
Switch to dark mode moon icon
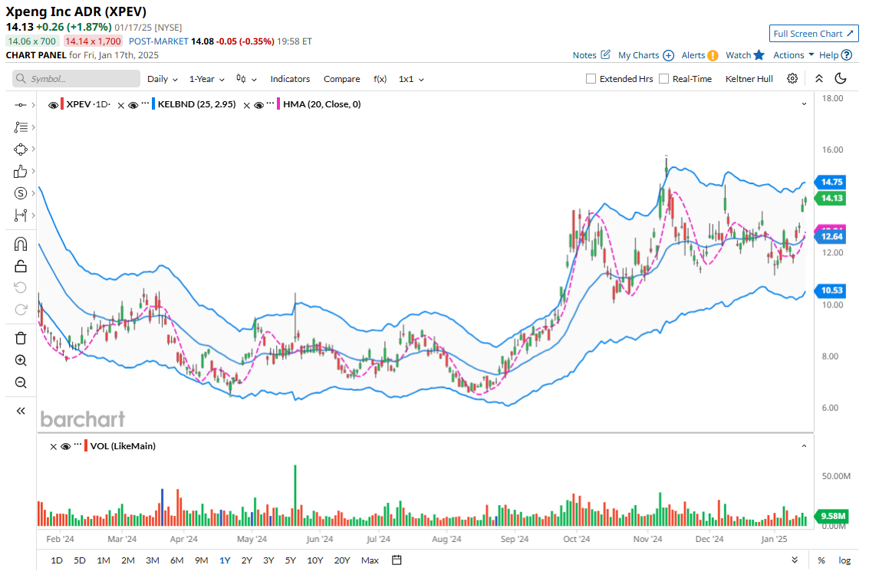click(841, 79)
